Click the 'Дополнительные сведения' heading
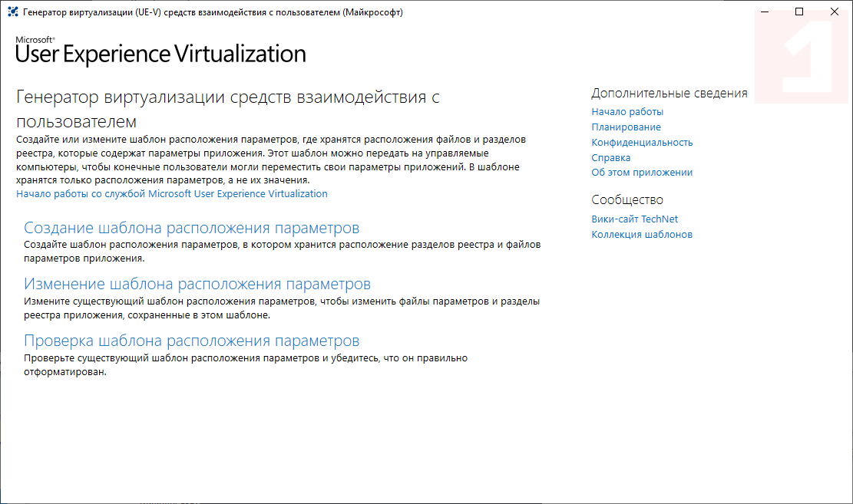 coord(670,94)
